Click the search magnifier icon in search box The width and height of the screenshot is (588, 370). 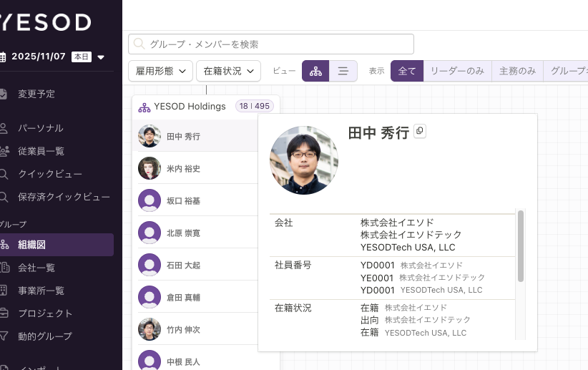click(x=139, y=44)
